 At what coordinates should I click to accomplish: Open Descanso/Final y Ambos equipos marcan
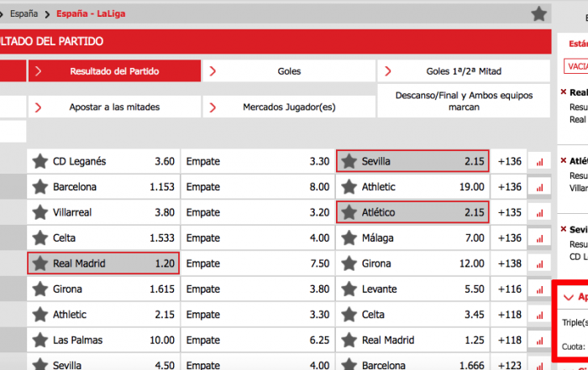[x=464, y=102]
